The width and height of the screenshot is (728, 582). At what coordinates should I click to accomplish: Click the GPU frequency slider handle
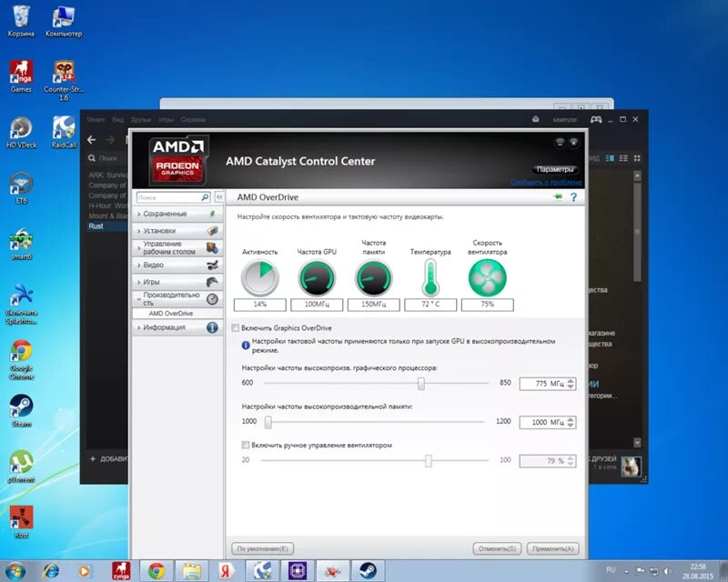pos(420,384)
